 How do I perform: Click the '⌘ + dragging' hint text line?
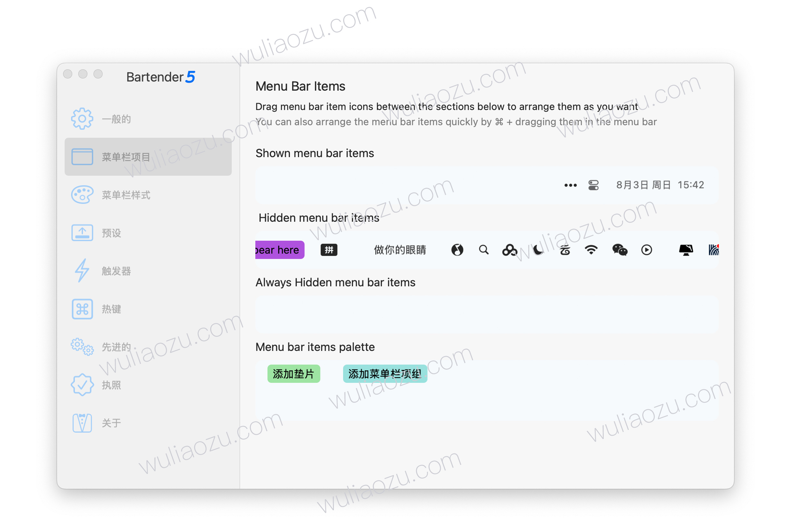tap(456, 122)
